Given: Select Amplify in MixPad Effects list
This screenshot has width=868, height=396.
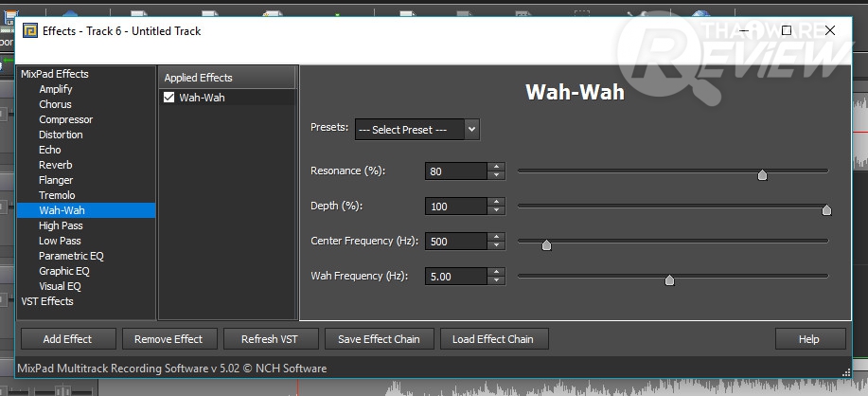Looking at the screenshot, I should pos(55,89).
